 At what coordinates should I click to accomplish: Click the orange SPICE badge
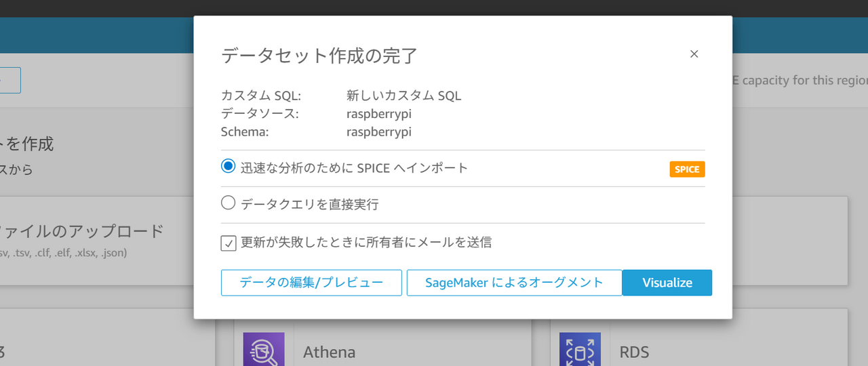[x=687, y=169]
